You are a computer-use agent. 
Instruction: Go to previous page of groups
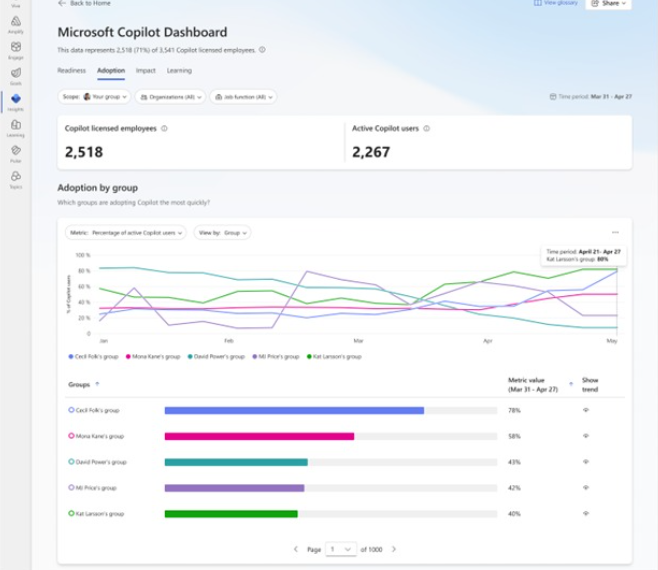[x=295, y=549]
